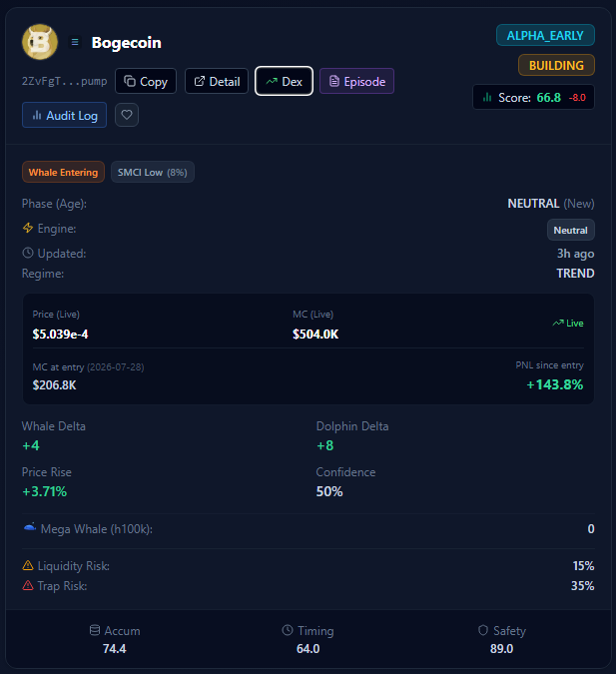Click the PNL value +143.8%
The image size is (616, 674).
coord(554,384)
